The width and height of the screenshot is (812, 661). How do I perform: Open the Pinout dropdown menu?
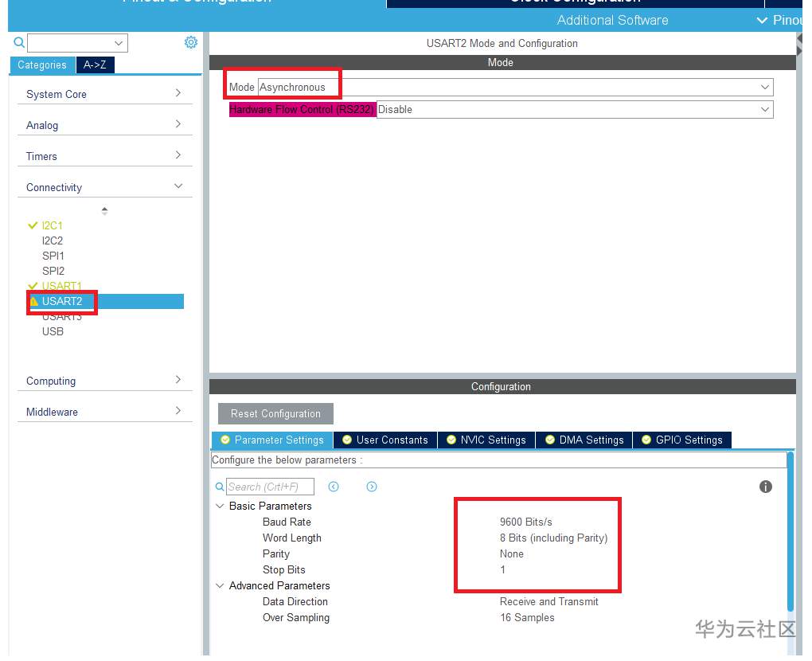point(780,20)
